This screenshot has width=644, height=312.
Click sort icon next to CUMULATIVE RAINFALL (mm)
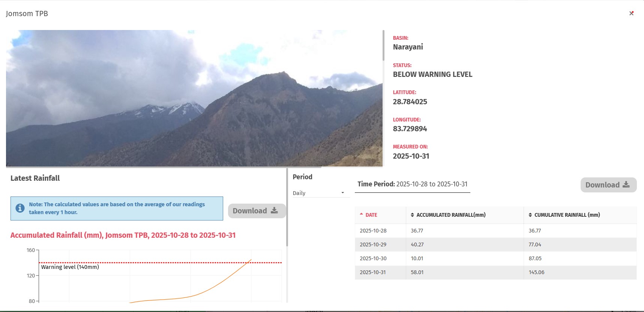[530, 215]
